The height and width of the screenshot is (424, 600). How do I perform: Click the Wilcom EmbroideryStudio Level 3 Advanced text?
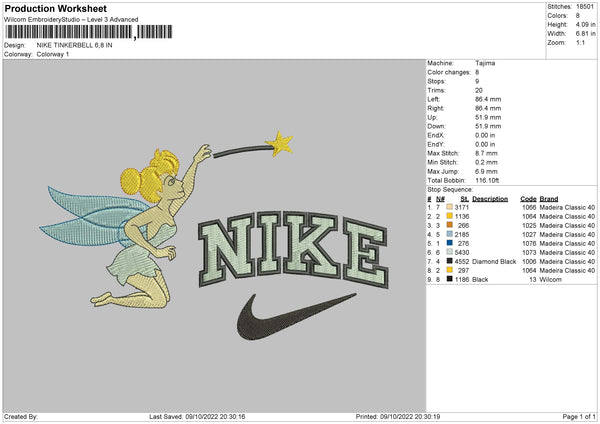71,20
